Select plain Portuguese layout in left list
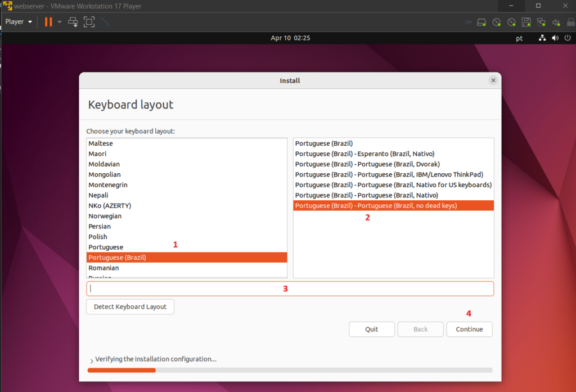576x392 pixels. pos(187,247)
